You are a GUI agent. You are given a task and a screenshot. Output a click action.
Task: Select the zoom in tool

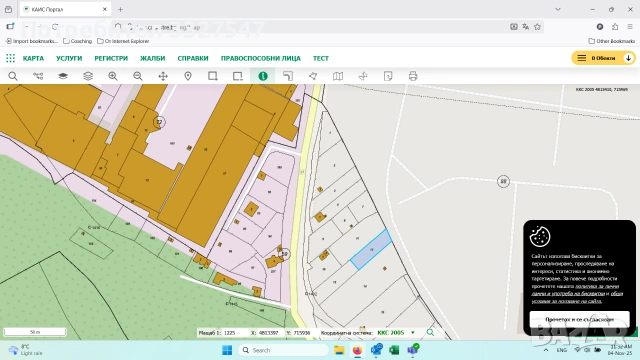pos(113,76)
